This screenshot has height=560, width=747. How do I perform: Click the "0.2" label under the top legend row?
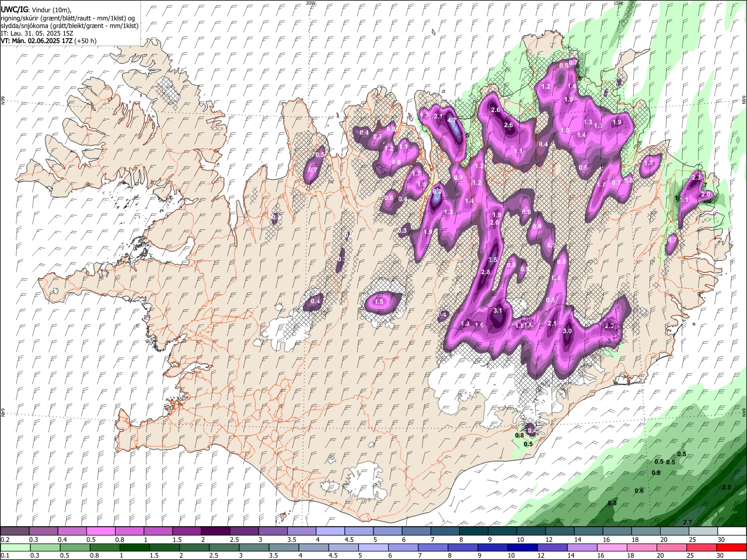[x=5, y=540]
